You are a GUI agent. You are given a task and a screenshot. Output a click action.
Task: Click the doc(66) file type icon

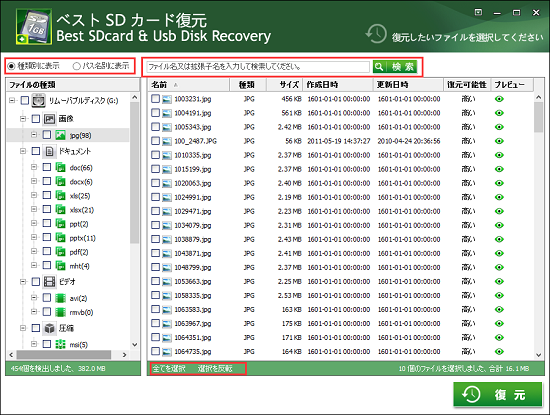(x=60, y=167)
